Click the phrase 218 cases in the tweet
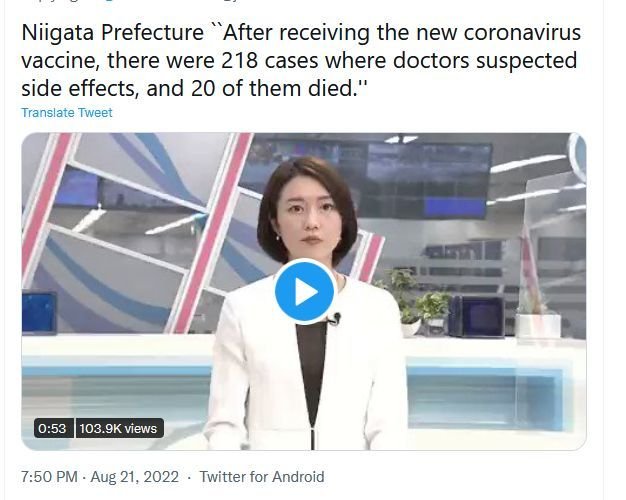Screen dimensions: 626x500 click(x=270, y=60)
